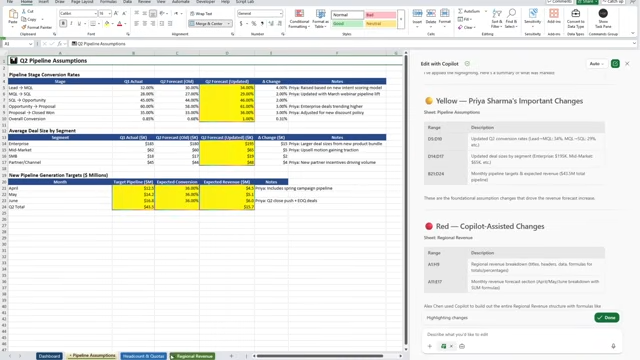640x360 pixels.
Task: Open the cell borders menu
Action: point(93,24)
